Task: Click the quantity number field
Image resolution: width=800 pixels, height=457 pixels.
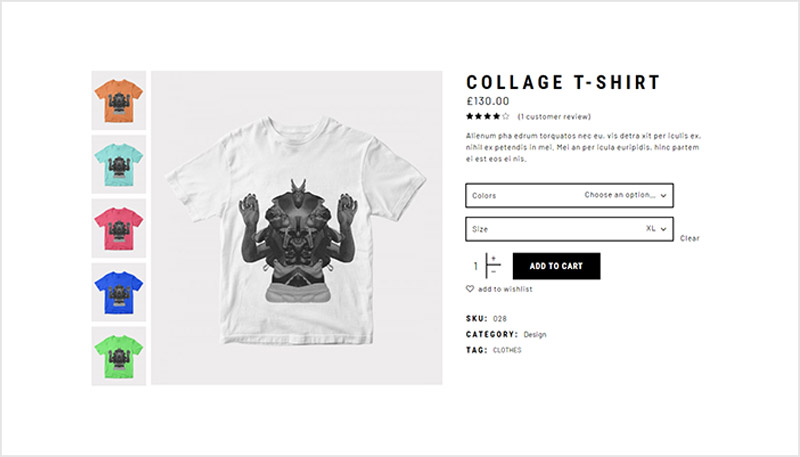Action: tap(476, 266)
